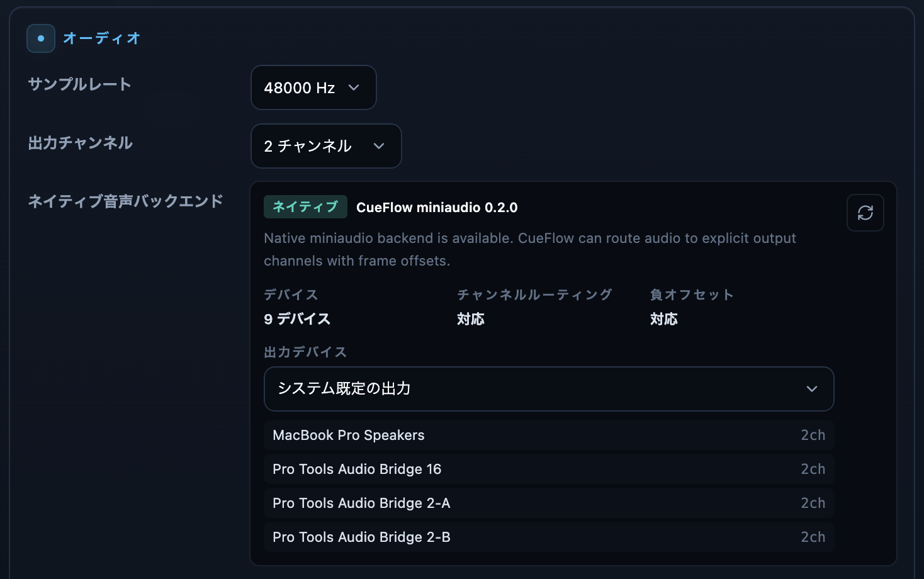Screen dimensions: 924x579
Task: Click the オーディオ section heading
Action: point(101,38)
